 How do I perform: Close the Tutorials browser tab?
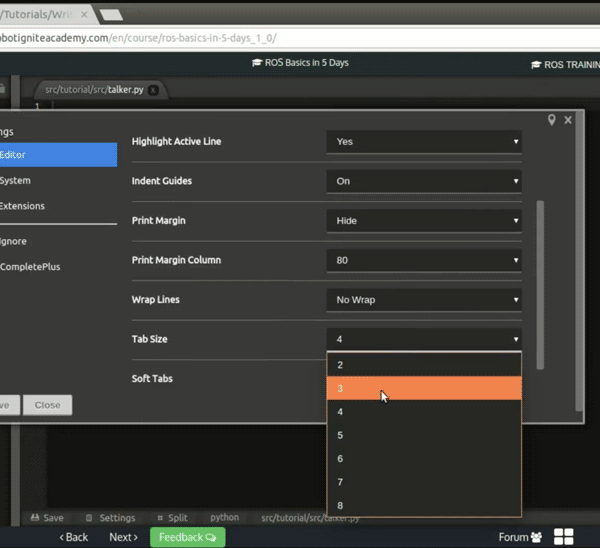(x=84, y=15)
